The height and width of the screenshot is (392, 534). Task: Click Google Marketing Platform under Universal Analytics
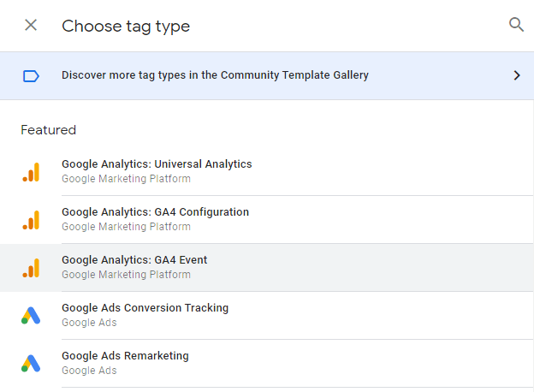[x=126, y=179]
